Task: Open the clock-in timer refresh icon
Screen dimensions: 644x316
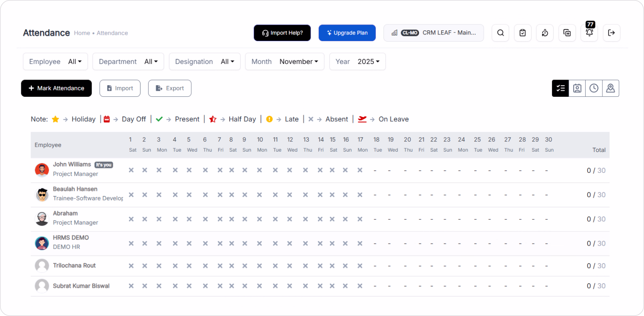Action: point(545,33)
